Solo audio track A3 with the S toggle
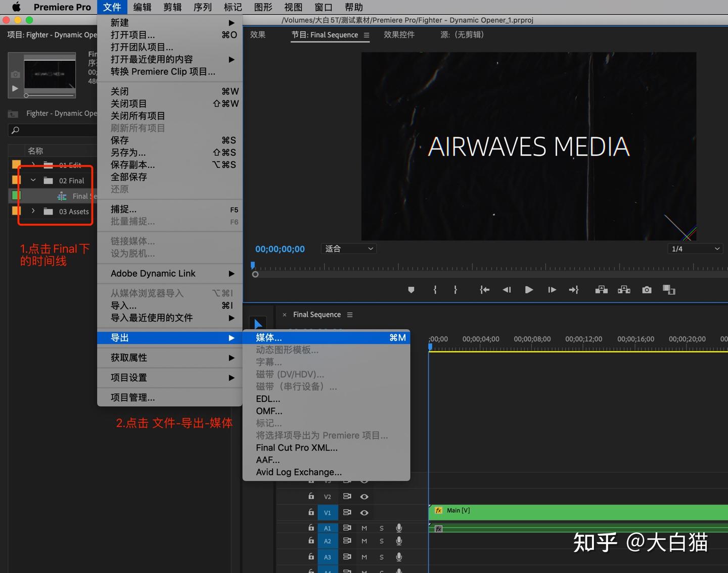This screenshot has width=728, height=573. click(382, 557)
